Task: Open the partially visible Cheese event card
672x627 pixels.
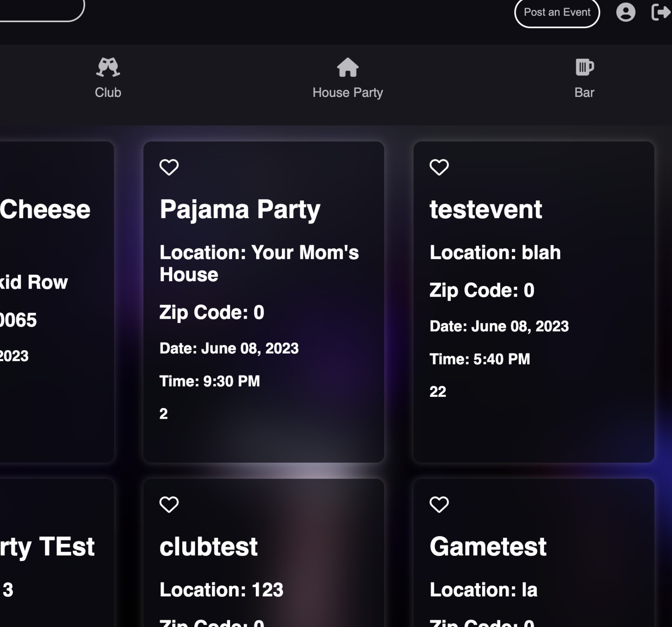Action: (45, 210)
